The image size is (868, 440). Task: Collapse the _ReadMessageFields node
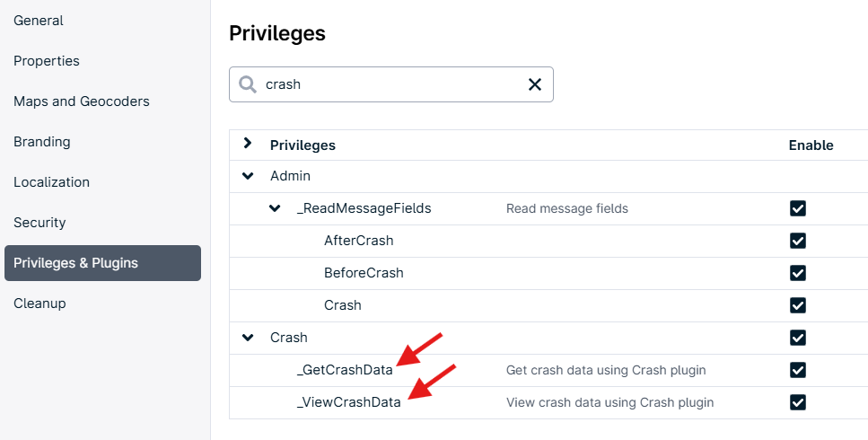[x=275, y=208]
